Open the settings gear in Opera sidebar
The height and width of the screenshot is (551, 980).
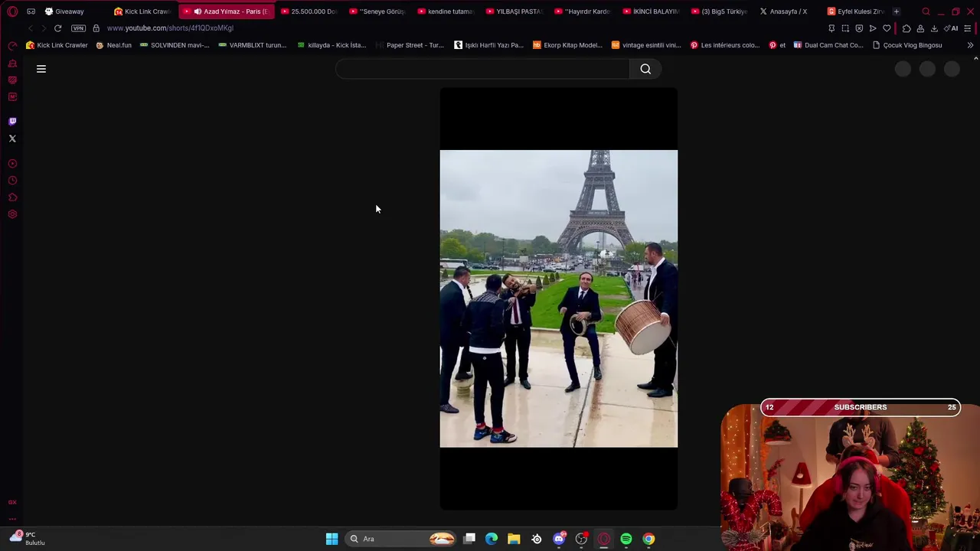coord(12,214)
